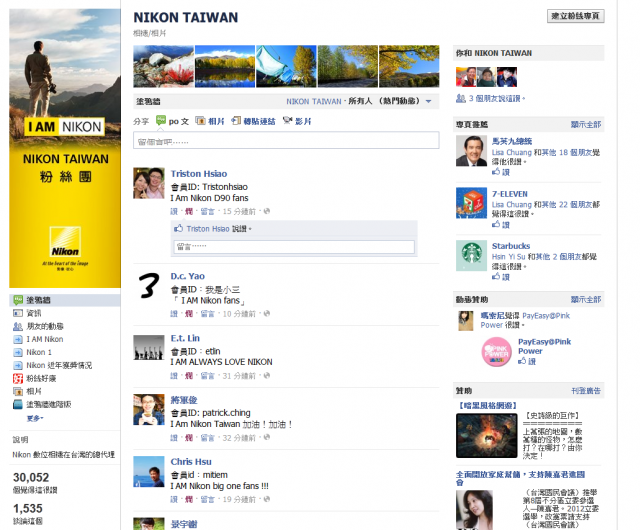Open E.t. Lin's profile name link
Viewport: 640px width, 530px height.
click(185, 338)
